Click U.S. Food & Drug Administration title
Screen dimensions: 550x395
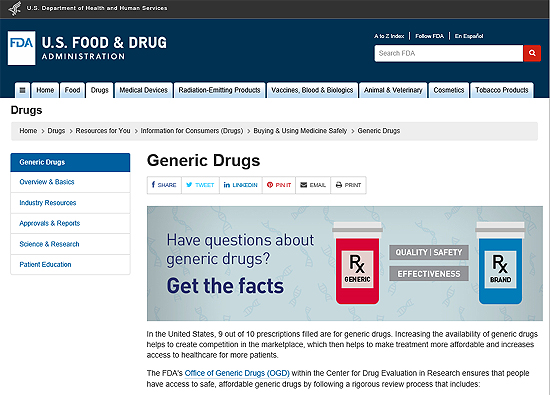click(x=104, y=48)
